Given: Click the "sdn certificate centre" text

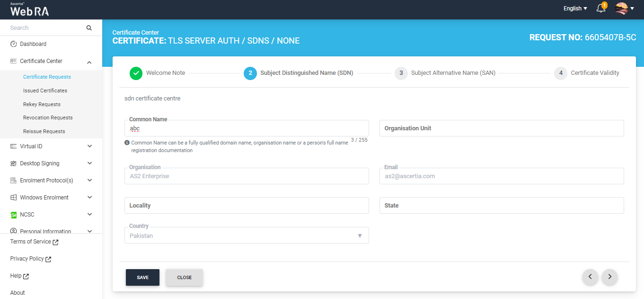Looking at the screenshot, I should (152, 99).
